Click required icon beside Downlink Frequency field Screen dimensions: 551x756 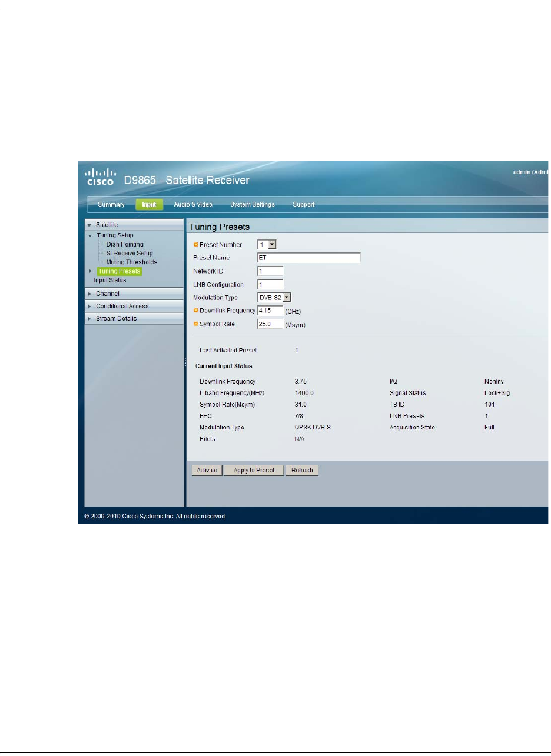(196, 310)
